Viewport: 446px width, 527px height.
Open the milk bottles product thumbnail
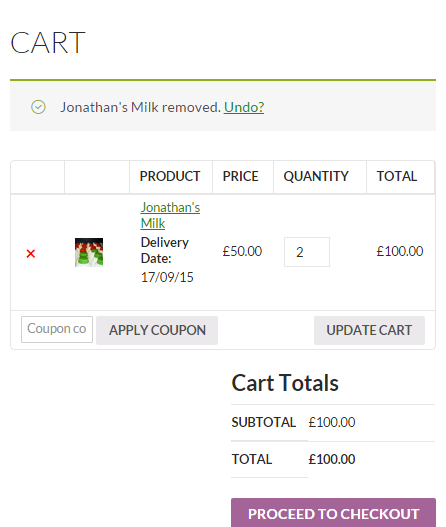pos(89,252)
